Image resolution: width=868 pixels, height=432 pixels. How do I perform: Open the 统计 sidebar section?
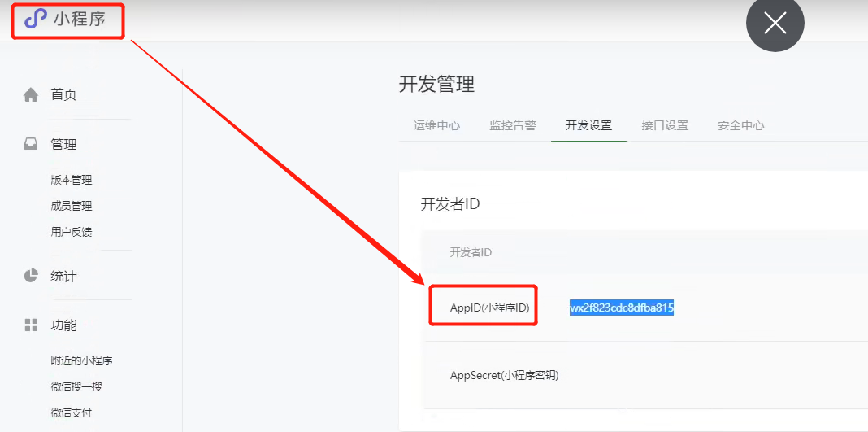pyautogui.click(x=63, y=276)
